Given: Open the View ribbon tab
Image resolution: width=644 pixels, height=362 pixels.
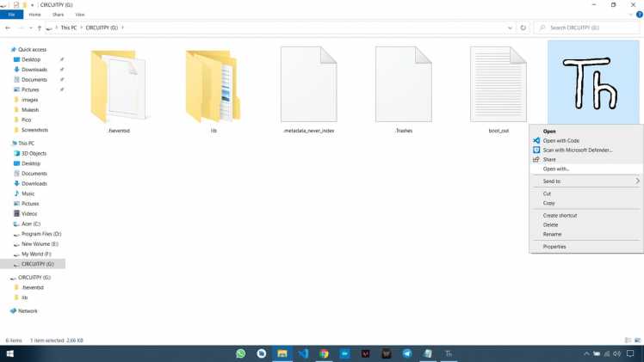Looking at the screenshot, I should click(x=80, y=15).
